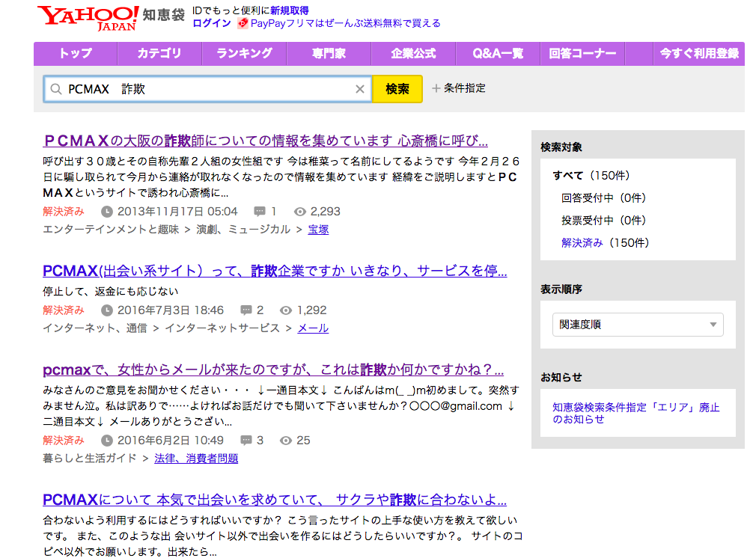Click snippet text 停止して、返金にも応じない
756x558 pixels.
pos(111,292)
